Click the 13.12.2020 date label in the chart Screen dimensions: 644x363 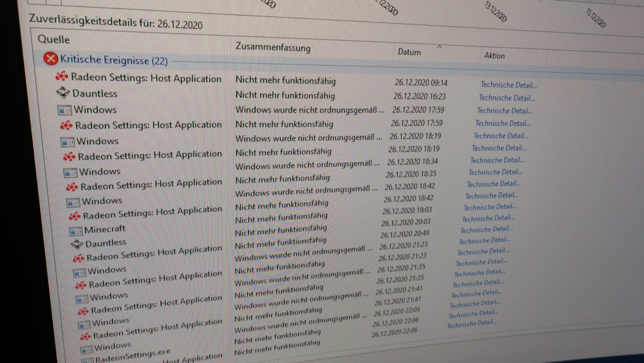pos(495,12)
